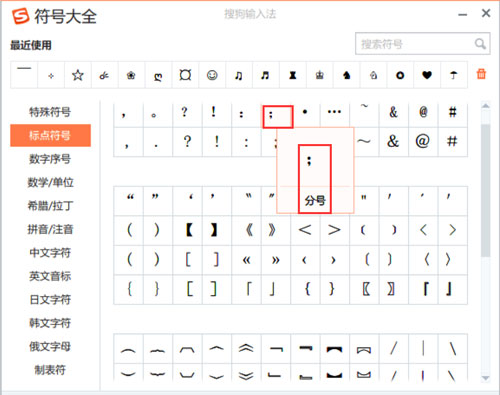Open the 英文音标 category

[x=50, y=276]
